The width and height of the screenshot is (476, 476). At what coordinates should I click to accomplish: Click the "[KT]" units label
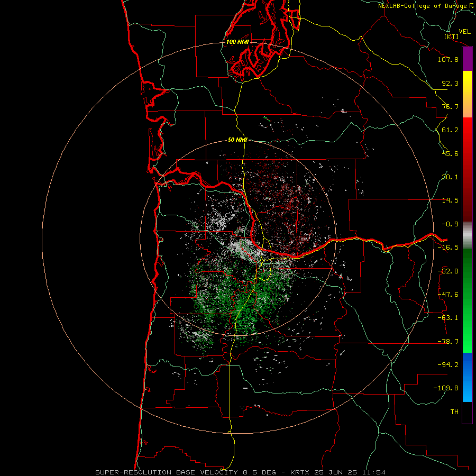(x=452, y=36)
